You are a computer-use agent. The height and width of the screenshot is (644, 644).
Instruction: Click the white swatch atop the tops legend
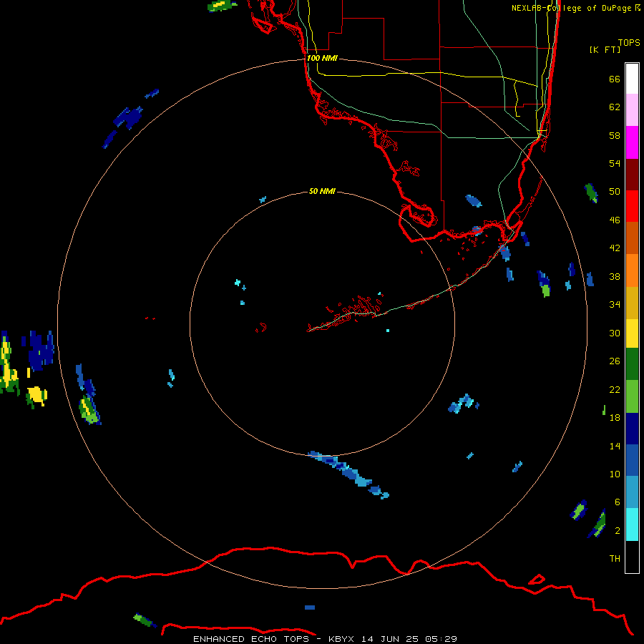(x=632, y=79)
